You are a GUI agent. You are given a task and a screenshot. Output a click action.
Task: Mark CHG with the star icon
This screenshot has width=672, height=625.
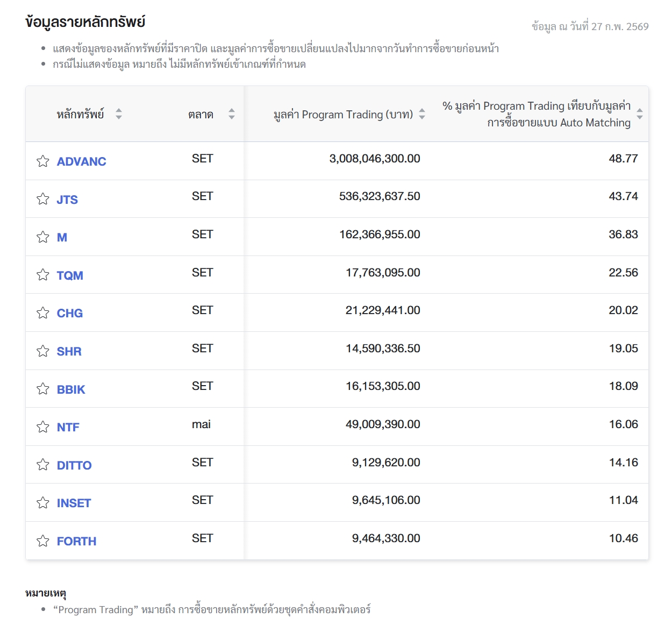43,313
